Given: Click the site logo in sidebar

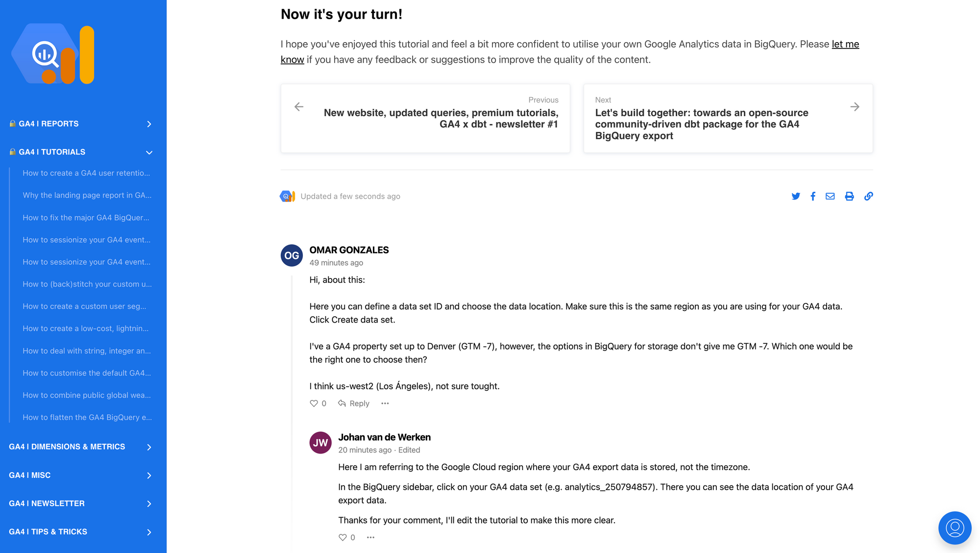Looking at the screenshot, I should (x=53, y=54).
